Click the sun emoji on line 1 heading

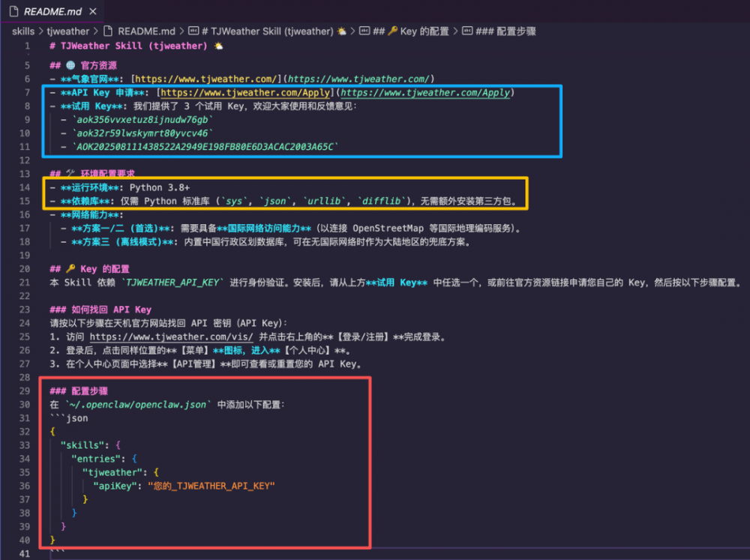point(218,46)
